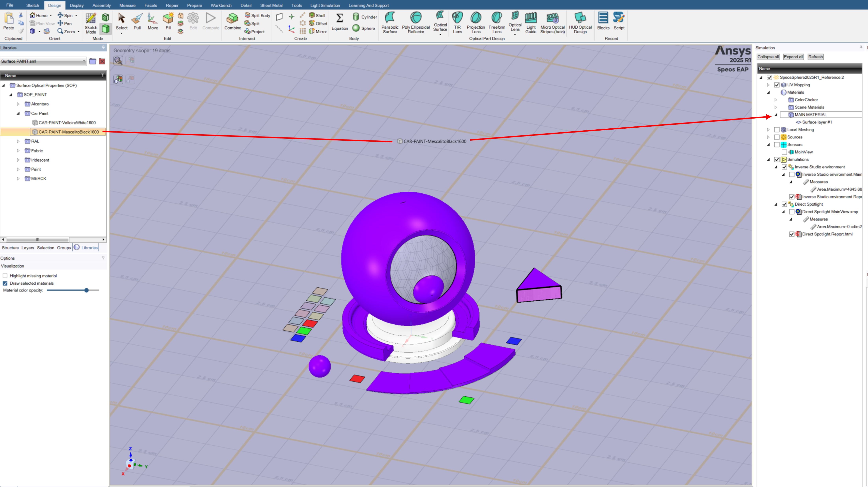Viewport: 868px width, 487px height.
Task: Expand the MERCK folder
Action: [18, 179]
